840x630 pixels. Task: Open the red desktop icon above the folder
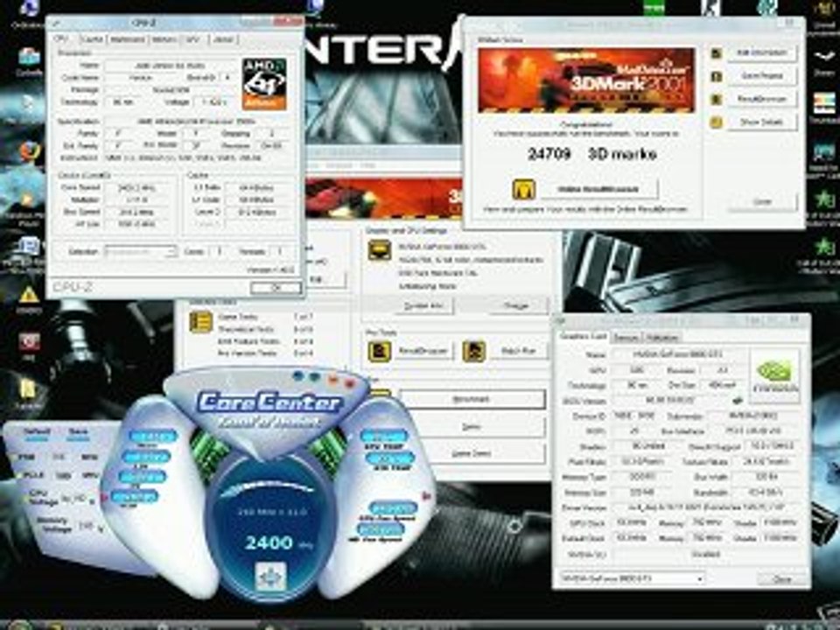30,340
